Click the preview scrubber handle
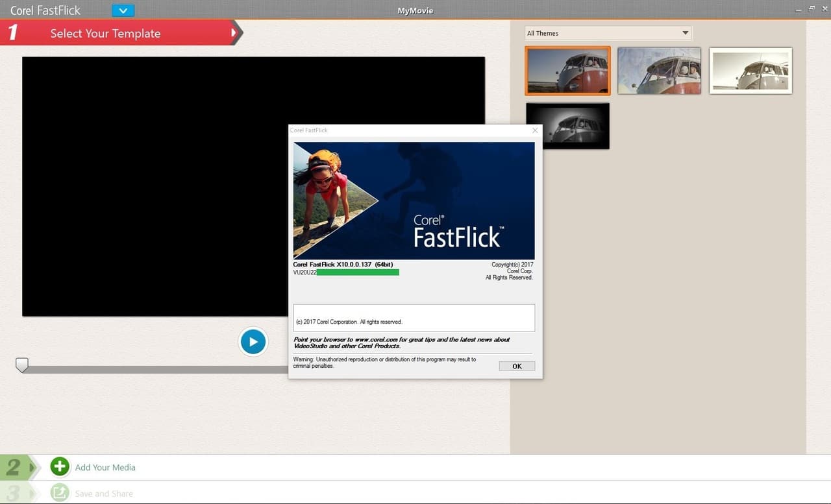Image resolution: width=831 pixels, height=504 pixels. pyautogui.click(x=22, y=365)
